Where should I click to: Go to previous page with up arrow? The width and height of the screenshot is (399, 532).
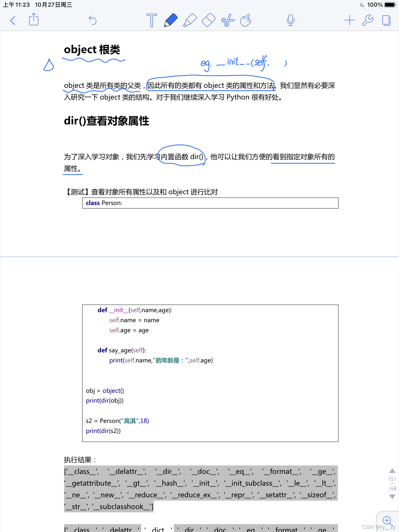tap(392, 471)
